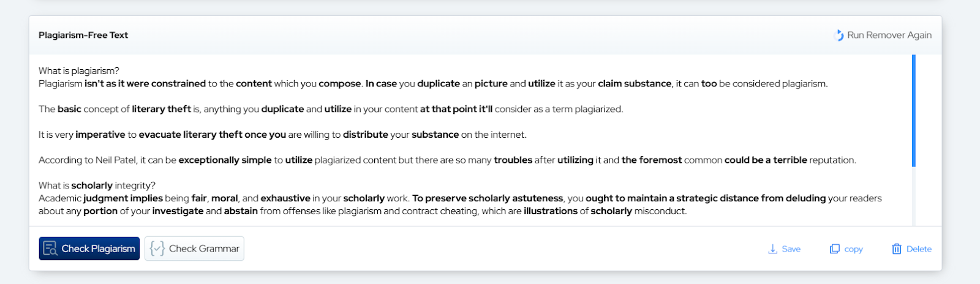
Task: Choose the Save text link
Action: (x=791, y=249)
